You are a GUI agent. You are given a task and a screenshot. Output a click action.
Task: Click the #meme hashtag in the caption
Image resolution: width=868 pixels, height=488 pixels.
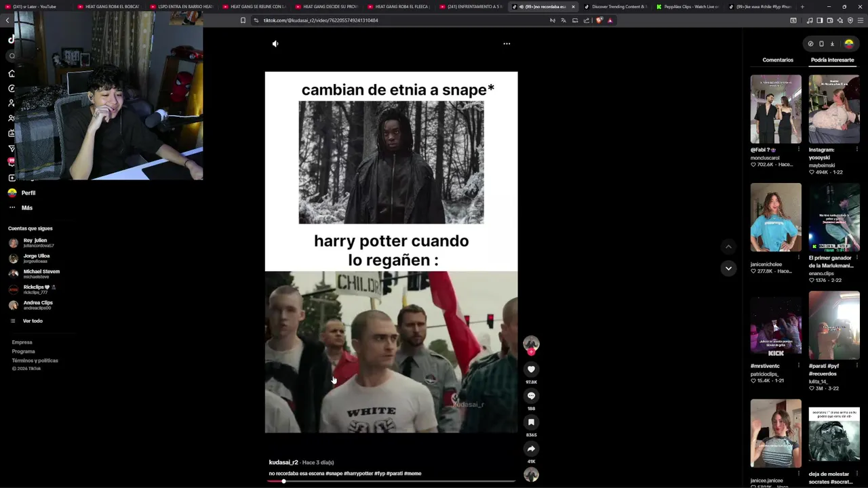412,474
